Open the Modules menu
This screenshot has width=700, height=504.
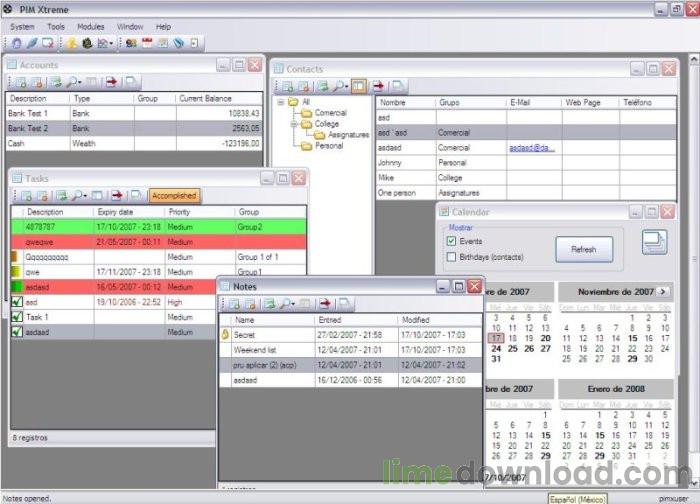[90, 27]
